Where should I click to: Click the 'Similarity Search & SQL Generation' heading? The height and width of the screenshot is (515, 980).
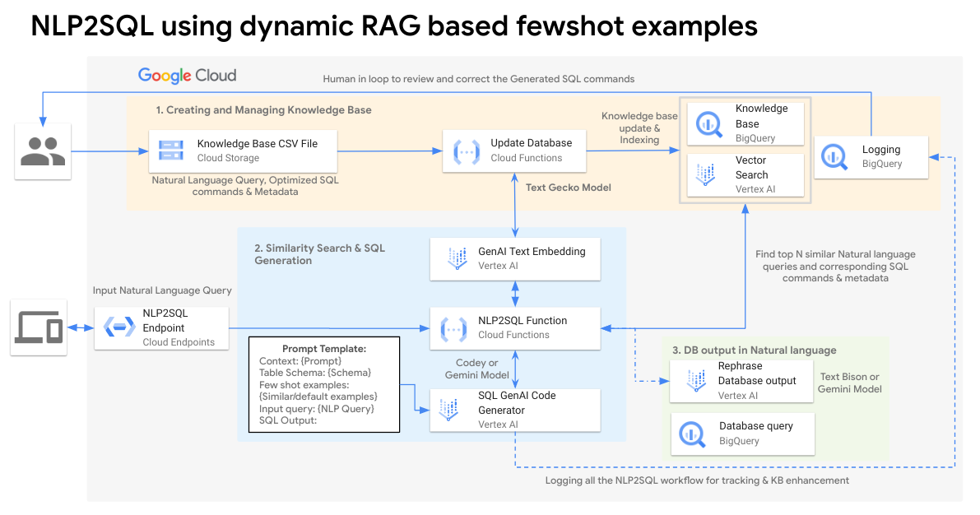pos(319,254)
